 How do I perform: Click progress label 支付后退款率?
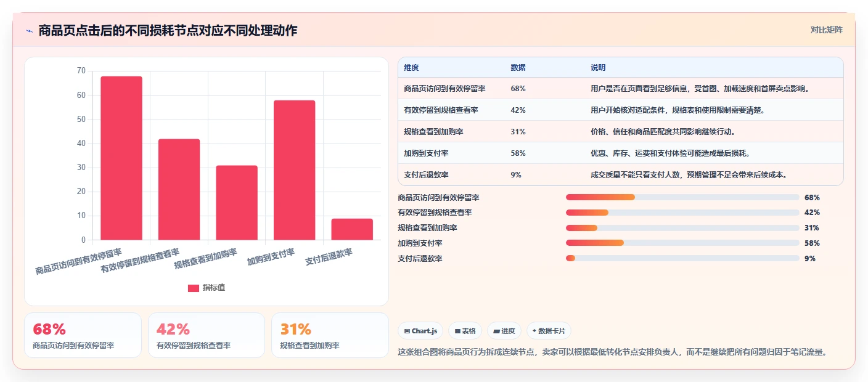[420, 259]
